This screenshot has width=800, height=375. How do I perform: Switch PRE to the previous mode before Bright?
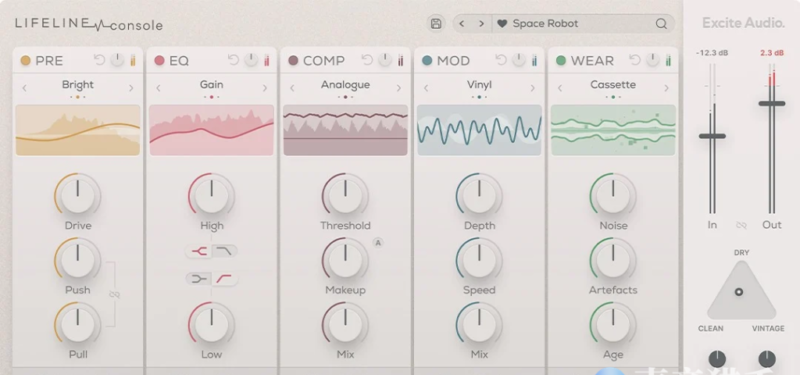coord(24,88)
